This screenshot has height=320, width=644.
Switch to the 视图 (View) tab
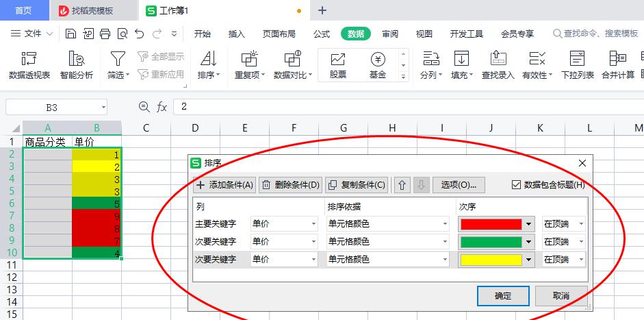(424, 34)
